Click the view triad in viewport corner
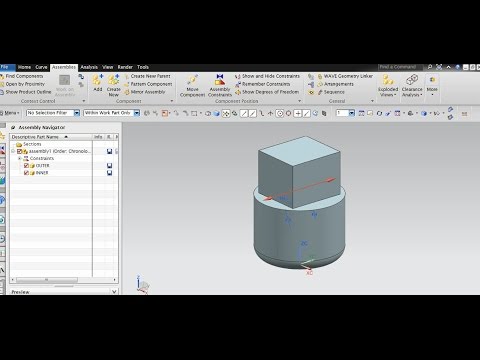Screen dimensions: 480x360 (x=143, y=285)
